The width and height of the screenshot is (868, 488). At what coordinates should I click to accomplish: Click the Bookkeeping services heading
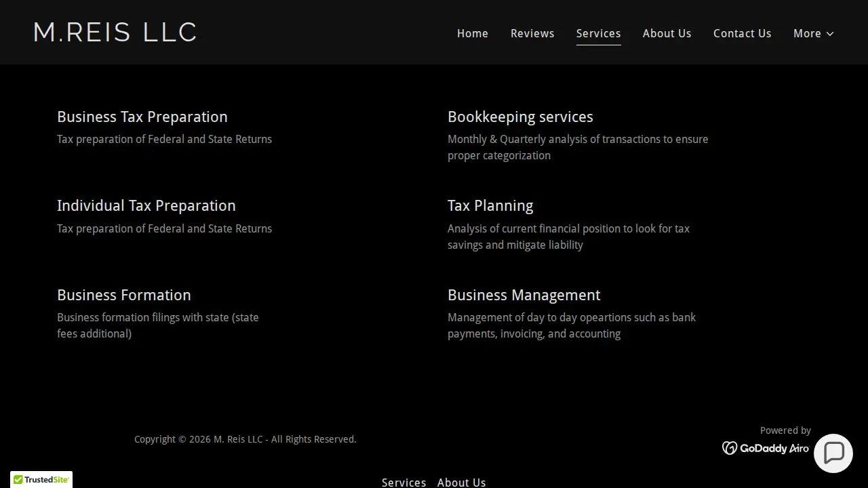pyautogui.click(x=520, y=117)
